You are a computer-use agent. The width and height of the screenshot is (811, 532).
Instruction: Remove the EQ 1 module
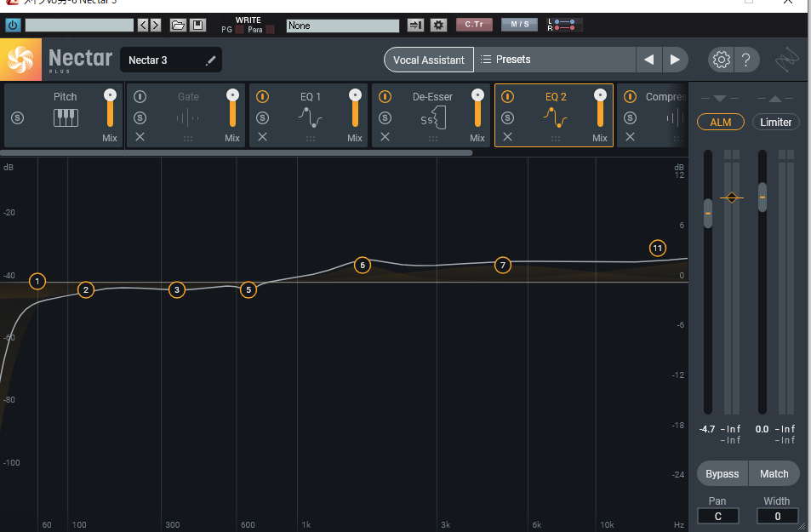coord(263,137)
